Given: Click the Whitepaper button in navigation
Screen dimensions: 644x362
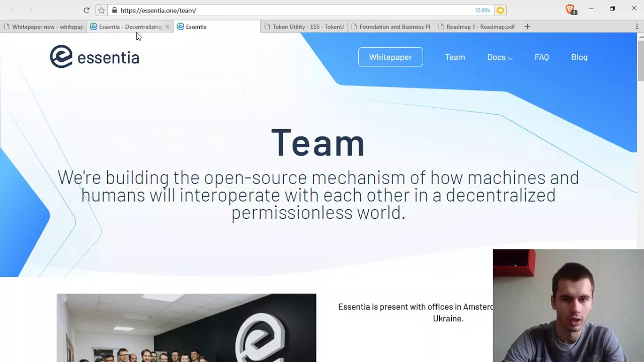Looking at the screenshot, I should 390,57.
